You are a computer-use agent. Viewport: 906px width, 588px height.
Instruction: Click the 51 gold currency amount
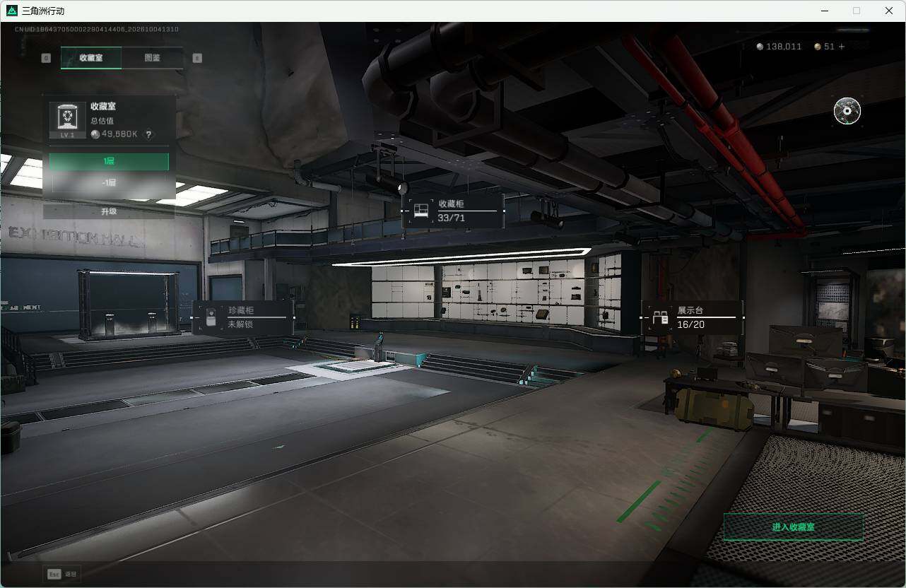coord(829,47)
